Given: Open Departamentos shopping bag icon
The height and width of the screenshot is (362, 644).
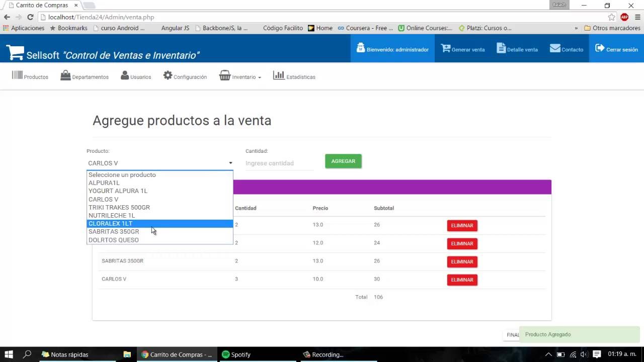Looking at the screenshot, I should click(65, 75).
